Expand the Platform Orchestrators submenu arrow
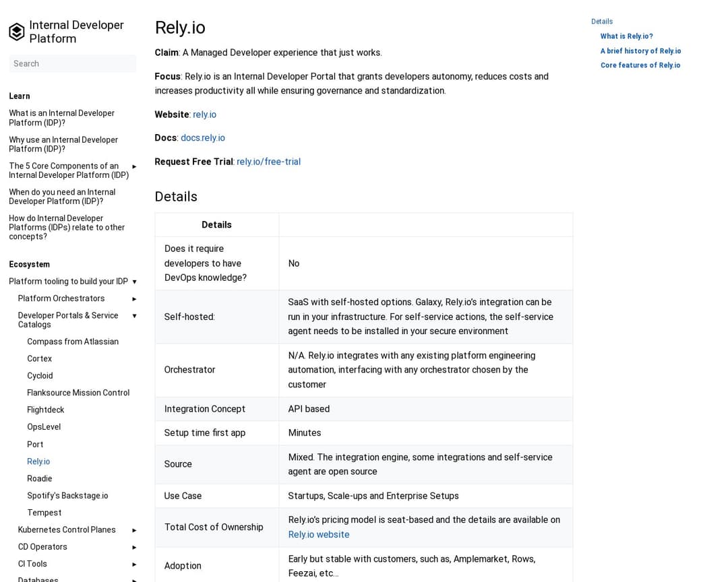 point(134,298)
